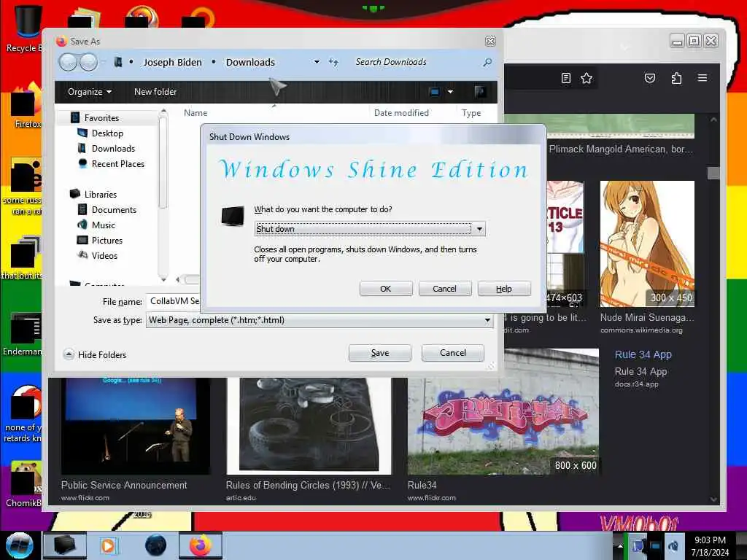Select Favorites in the navigation pane

(101, 117)
